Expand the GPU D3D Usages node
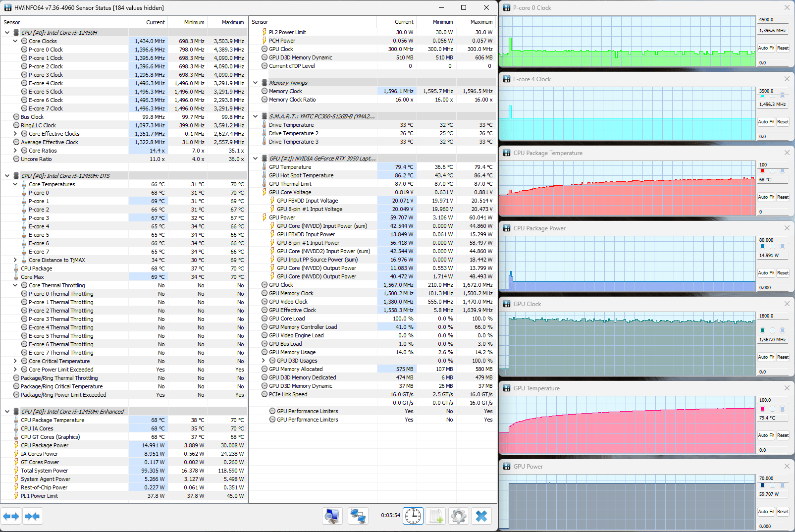Screen dimensions: 795x532 tap(264, 361)
